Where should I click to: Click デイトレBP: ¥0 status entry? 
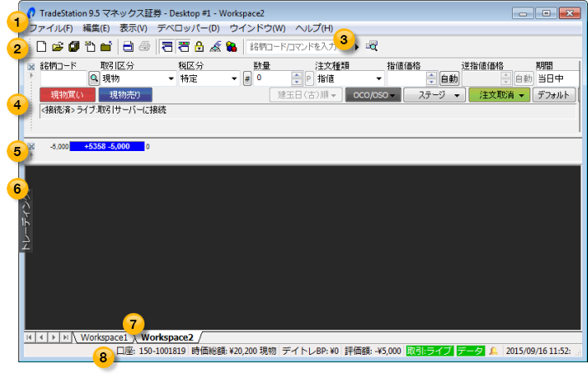click(310, 351)
